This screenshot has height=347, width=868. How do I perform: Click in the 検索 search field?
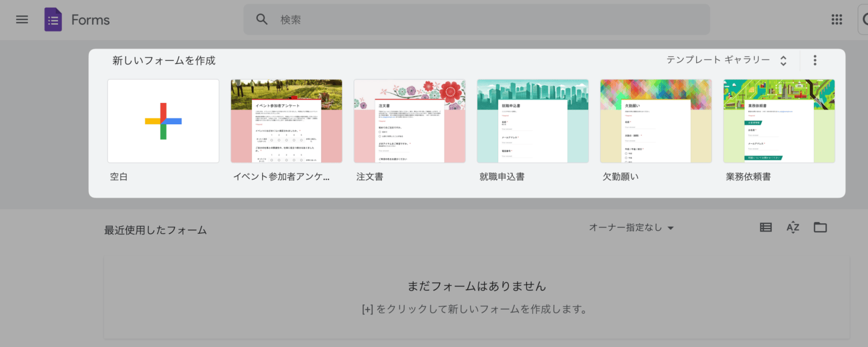474,20
